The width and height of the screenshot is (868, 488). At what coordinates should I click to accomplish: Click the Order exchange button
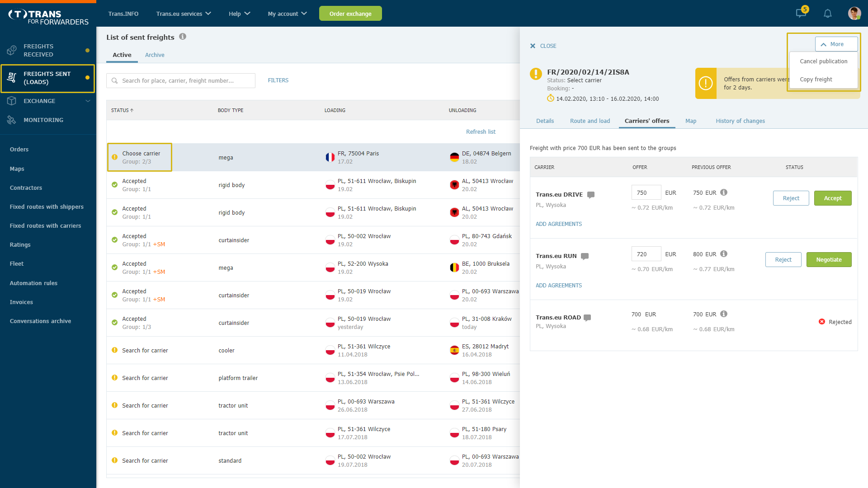coord(350,14)
